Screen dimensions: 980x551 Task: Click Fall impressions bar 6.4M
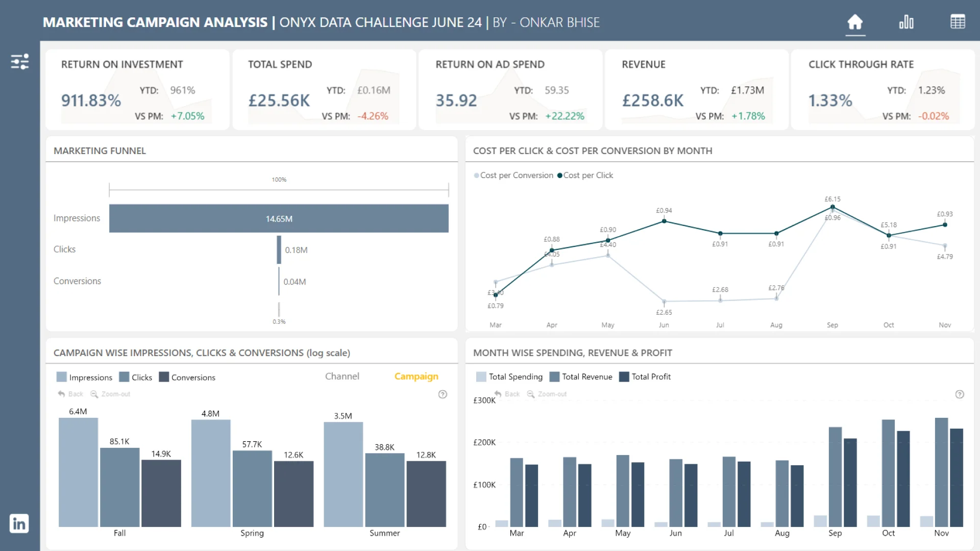coord(78,472)
